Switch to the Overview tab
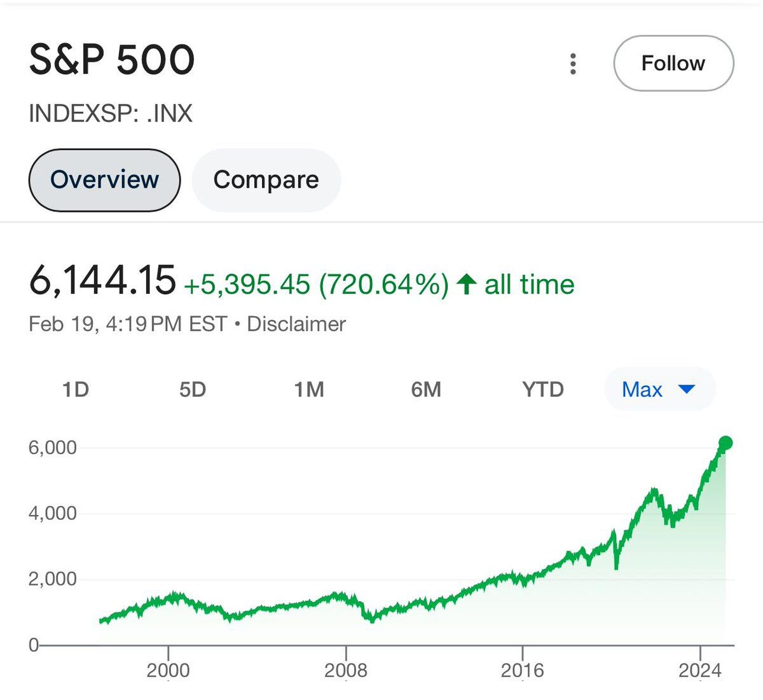 tap(105, 180)
